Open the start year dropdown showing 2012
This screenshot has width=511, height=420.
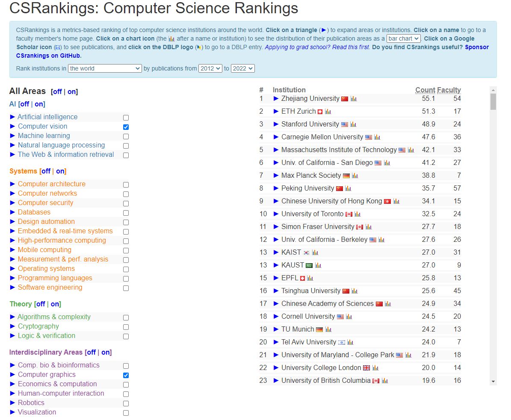[210, 68]
